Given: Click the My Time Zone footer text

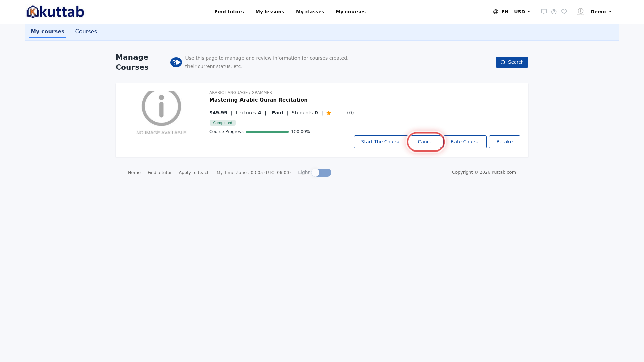Looking at the screenshot, I should [x=254, y=173].
